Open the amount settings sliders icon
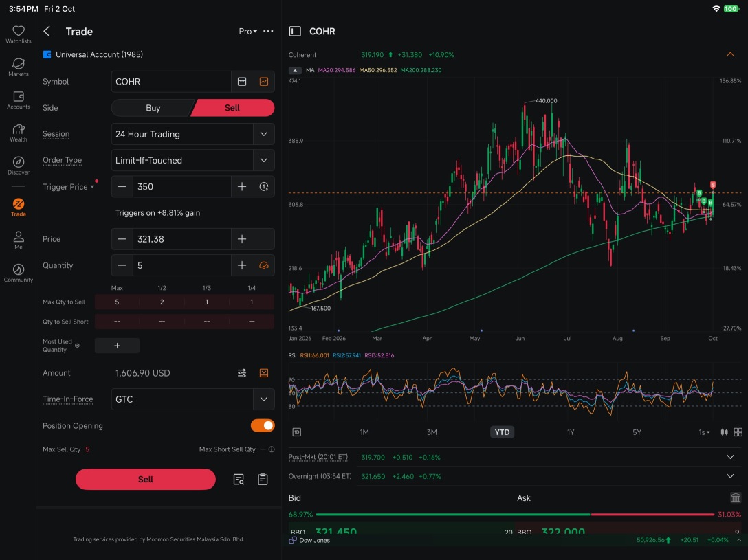This screenshot has width=748, height=560. (242, 373)
